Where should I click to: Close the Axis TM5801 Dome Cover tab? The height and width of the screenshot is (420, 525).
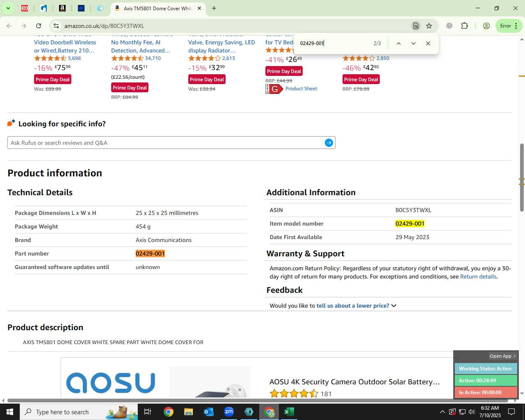(199, 8)
